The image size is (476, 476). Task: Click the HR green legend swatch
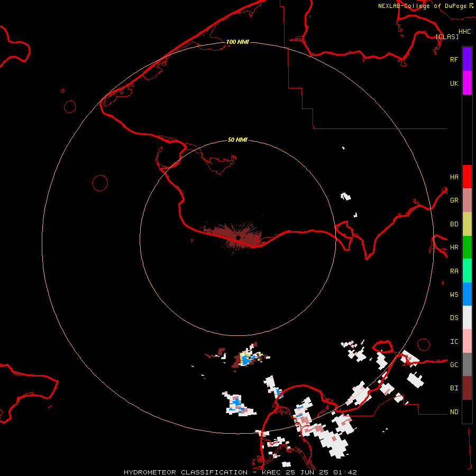point(467,248)
